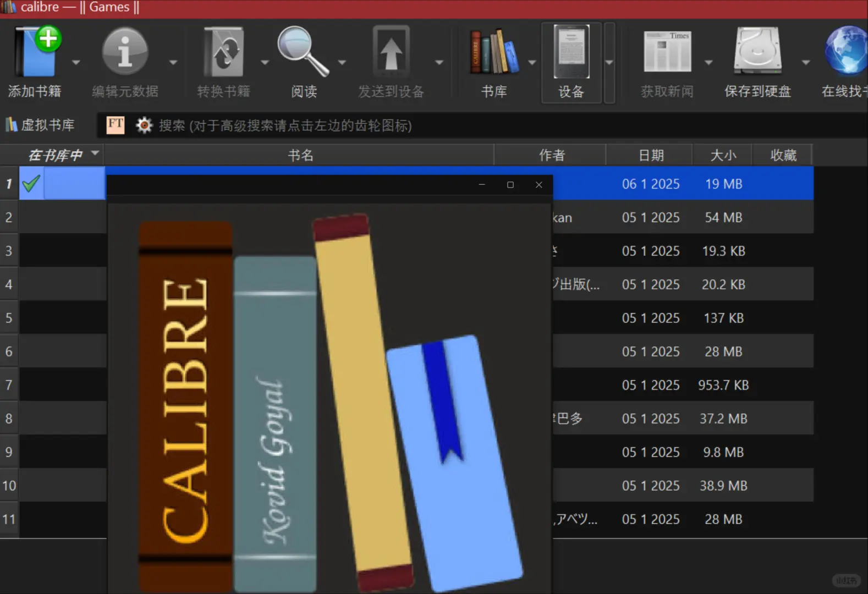Open the Virtual library (虚拟书库) button
The width and height of the screenshot is (868, 594).
[x=40, y=125]
